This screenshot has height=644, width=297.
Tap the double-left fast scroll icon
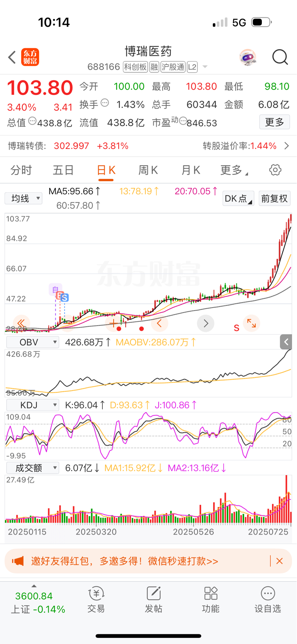pos(21,323)
